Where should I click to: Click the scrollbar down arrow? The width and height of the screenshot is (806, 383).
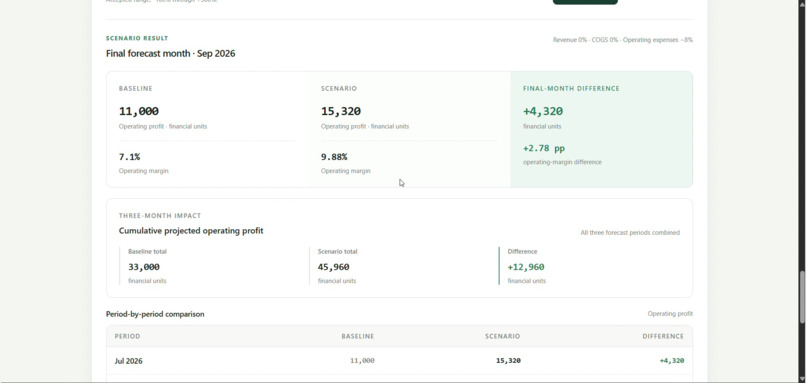802,378
